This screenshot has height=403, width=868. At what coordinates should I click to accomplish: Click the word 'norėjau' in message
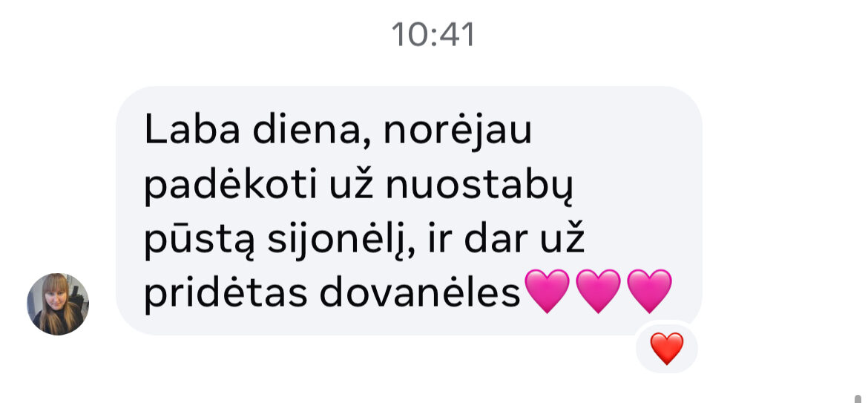(457, 131)
